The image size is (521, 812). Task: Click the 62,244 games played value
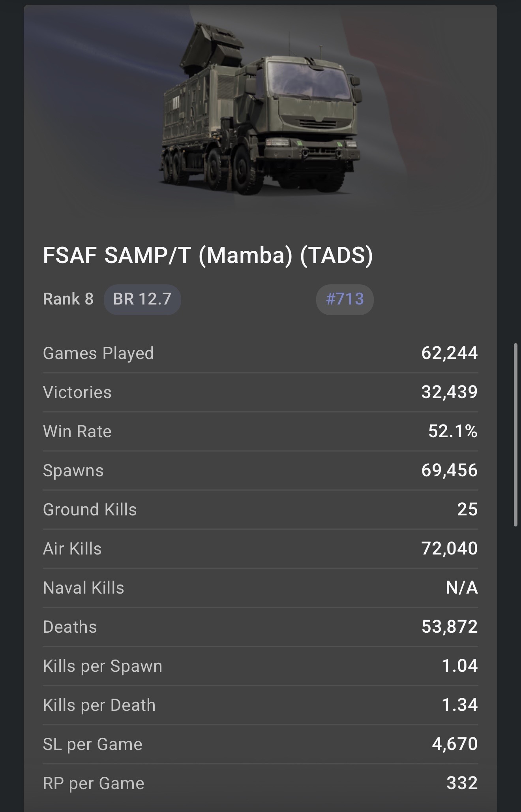(449, 353)
